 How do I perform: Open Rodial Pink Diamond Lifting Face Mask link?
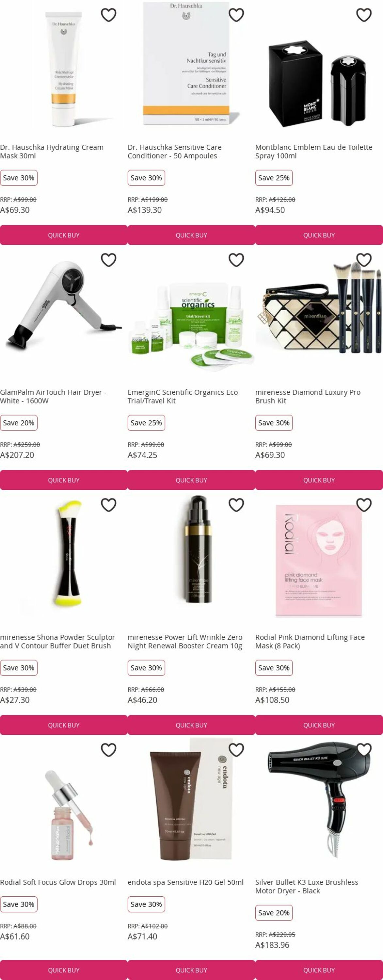[x=310, y=642]
